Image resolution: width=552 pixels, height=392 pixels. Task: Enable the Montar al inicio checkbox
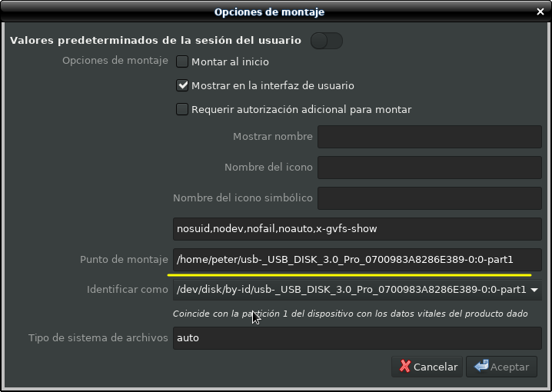point(182,61)
